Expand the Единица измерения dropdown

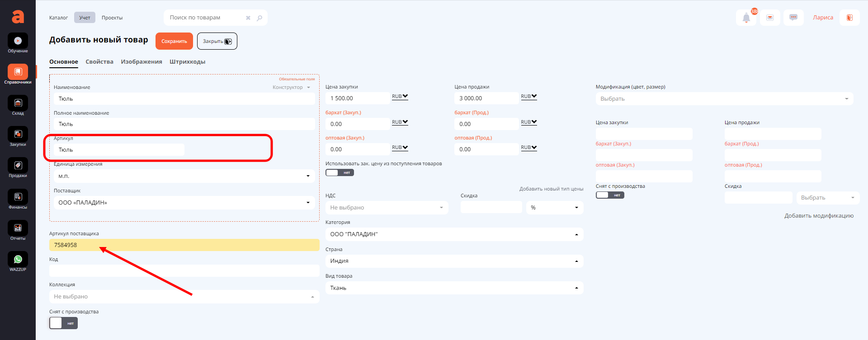[184, 176]
